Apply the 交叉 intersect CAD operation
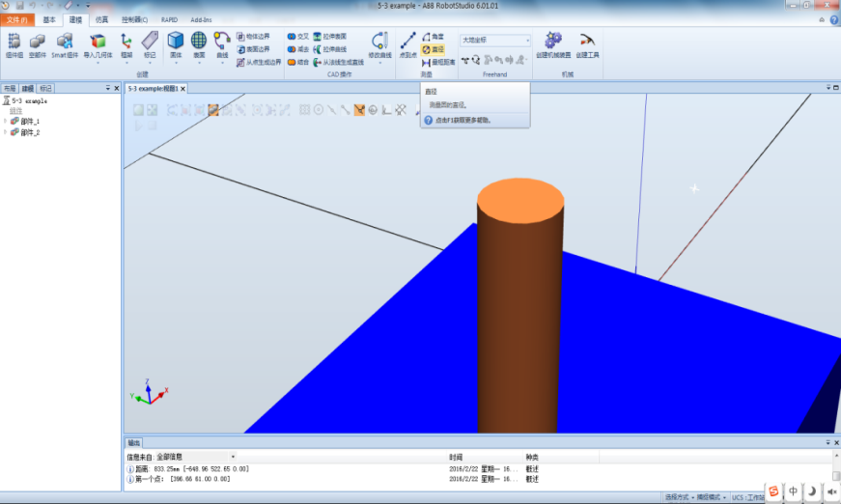The height and width of the screenshot is (504, 841). point(298,37)
